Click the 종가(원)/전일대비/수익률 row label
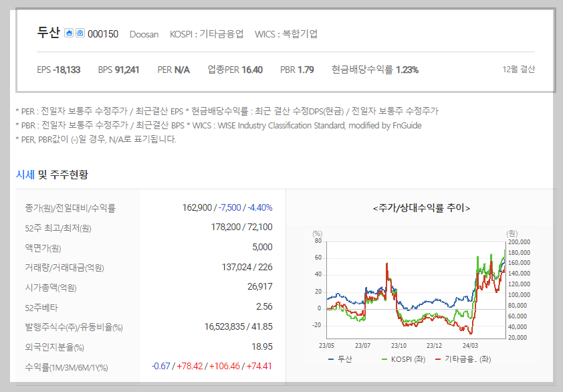Viewport: 563px width, 392px height. point(70,208)
